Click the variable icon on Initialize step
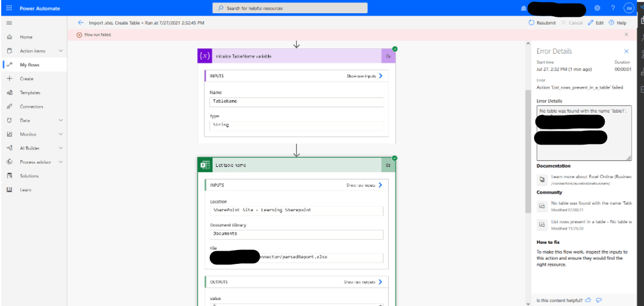644x306 pixels. (x=205, y=56)
